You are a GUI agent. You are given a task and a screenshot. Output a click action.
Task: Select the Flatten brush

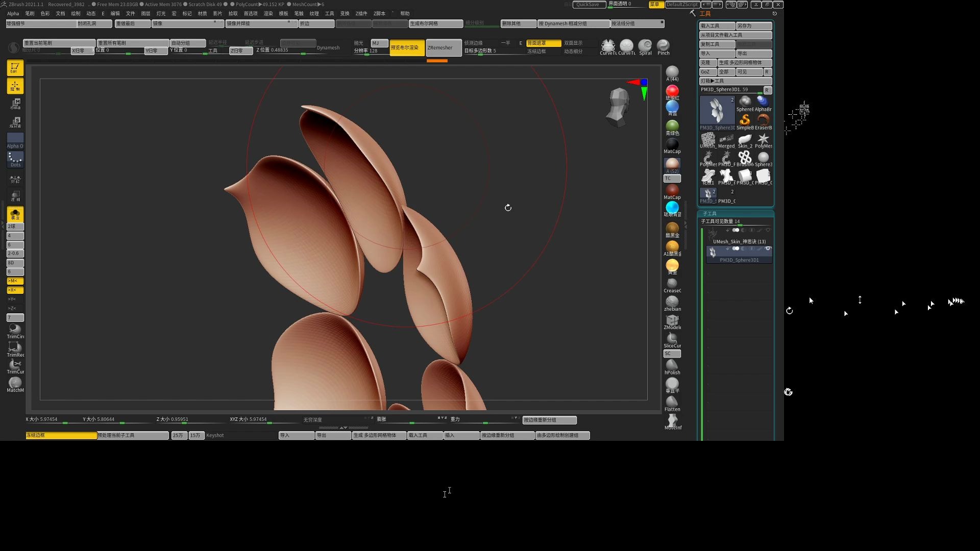[672, 404]
